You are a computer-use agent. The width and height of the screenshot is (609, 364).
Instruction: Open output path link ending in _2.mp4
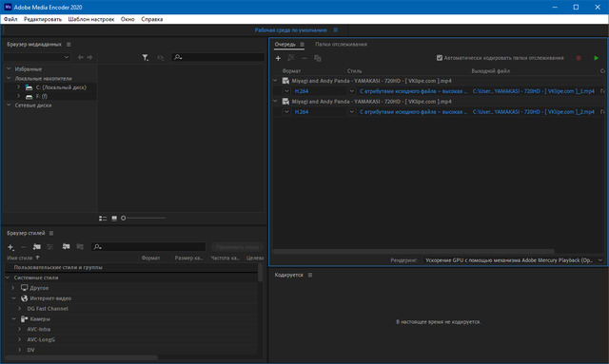coord(533,112)
